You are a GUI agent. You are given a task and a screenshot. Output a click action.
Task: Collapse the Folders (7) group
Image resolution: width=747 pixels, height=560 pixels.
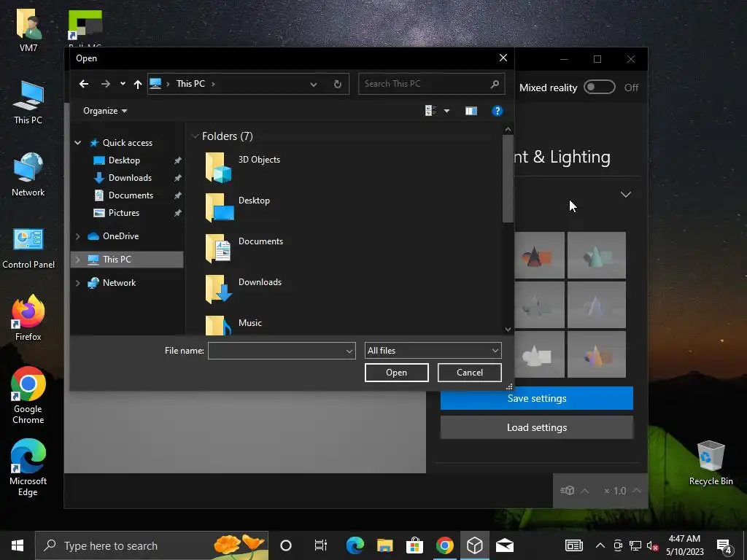click(x=194, y=136)
